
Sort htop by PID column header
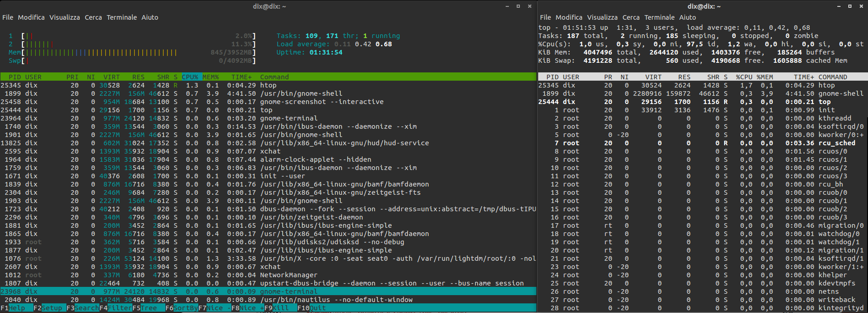(x=15, y=77)
